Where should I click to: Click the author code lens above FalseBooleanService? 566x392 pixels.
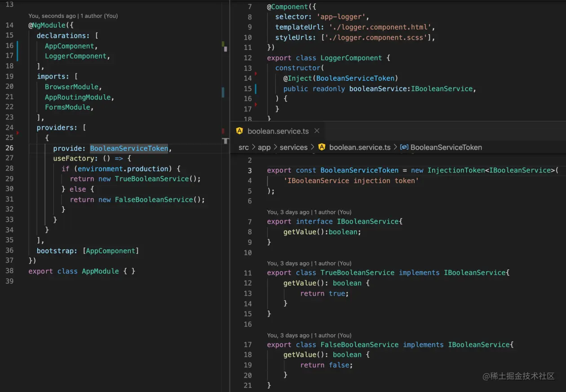(x=309, y=335)
